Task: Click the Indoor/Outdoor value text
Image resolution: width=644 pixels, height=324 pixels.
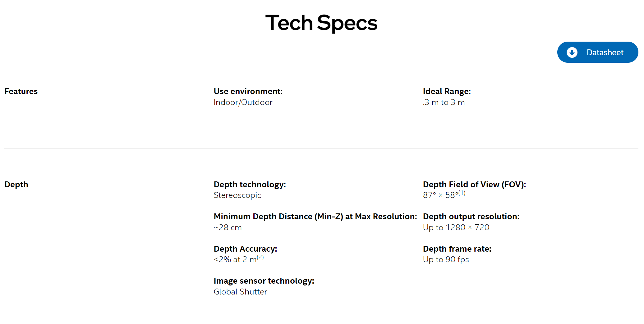Action: [243, 102]
